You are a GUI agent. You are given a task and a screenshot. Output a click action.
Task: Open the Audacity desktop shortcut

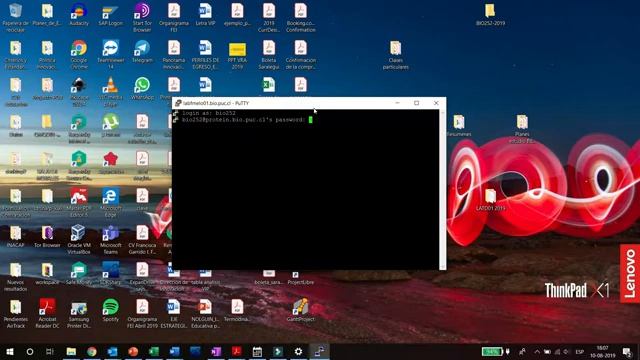pyautogui.click(x=79, y=15)
